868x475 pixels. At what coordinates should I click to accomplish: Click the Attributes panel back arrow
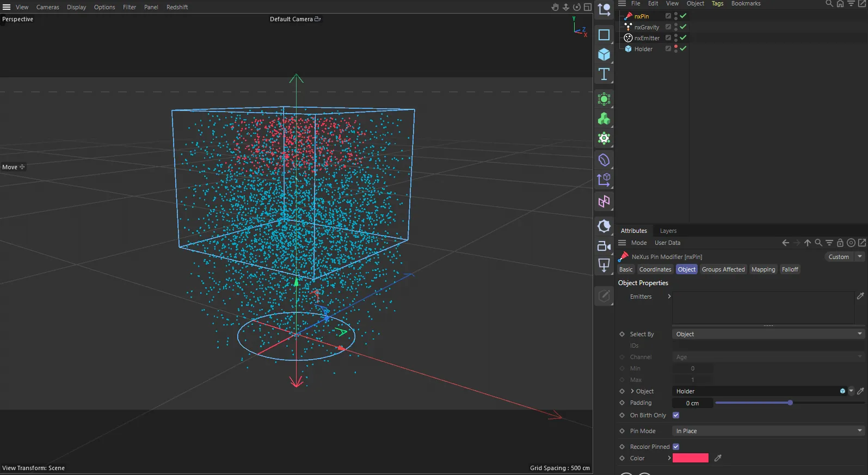785,243
